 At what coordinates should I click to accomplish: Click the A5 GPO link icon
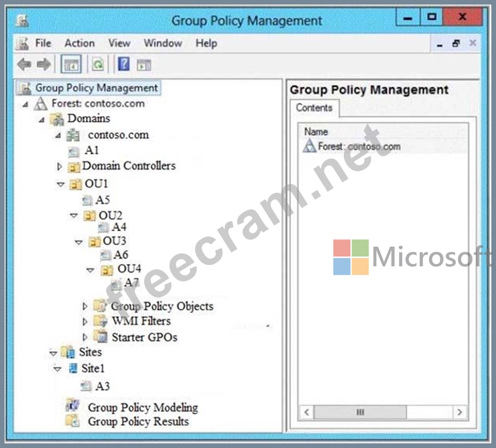click(87, 200)
